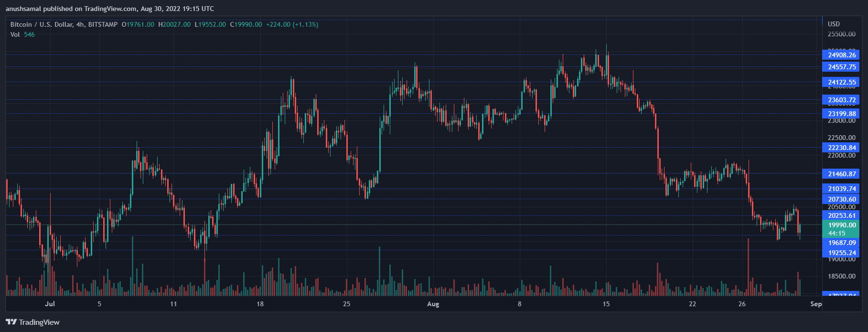Screen dimensions: 868x332
Task: Select the 19687.09 price level label
Action: point(842,243)
